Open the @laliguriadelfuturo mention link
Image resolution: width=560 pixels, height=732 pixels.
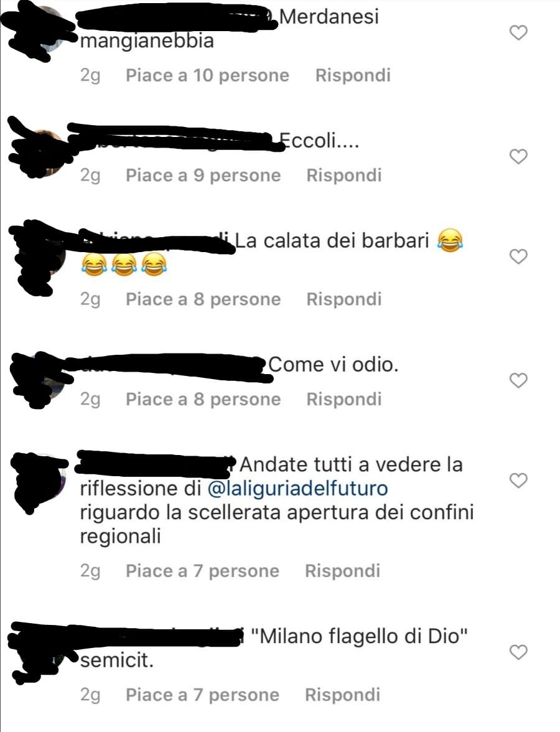pos(297,488)
